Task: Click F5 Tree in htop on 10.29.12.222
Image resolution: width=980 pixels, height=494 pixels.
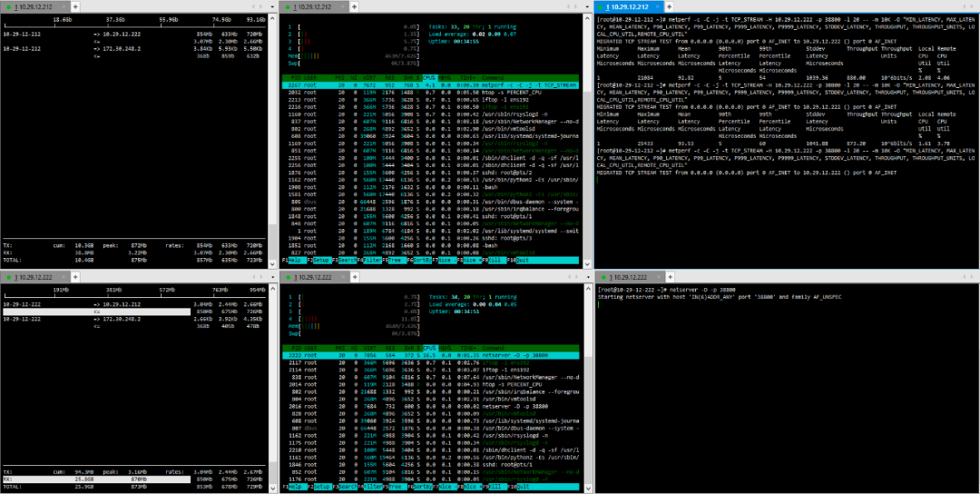Action: [x=395, y=486]
